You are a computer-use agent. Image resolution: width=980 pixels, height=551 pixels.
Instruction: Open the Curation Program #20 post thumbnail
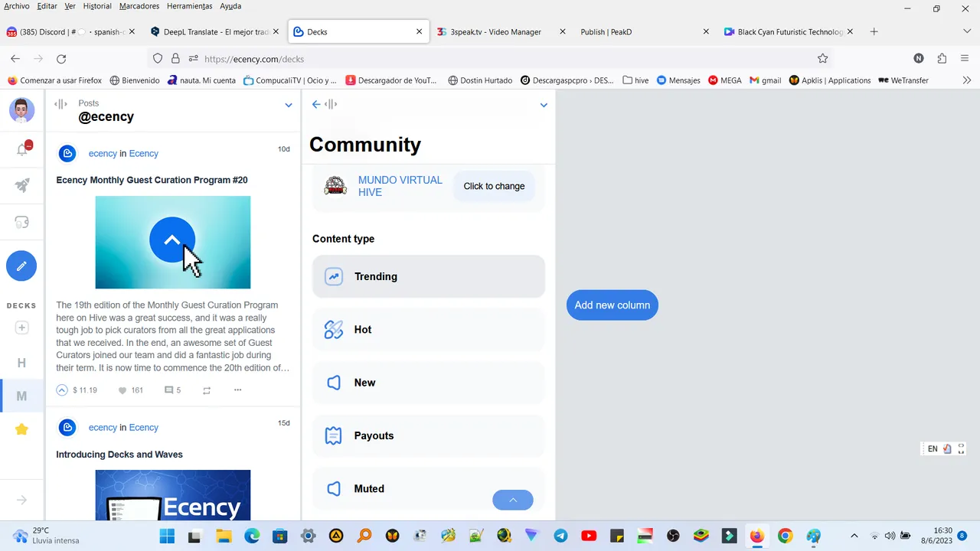tap(173, 243)
